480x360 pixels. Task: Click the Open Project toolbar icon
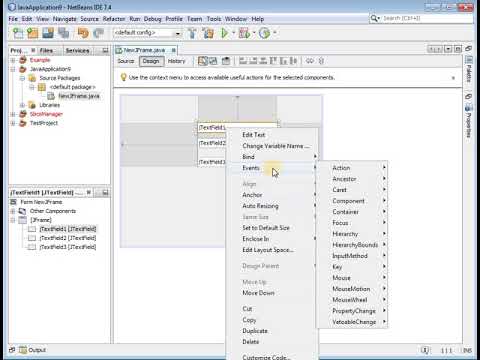click(48, 33)
